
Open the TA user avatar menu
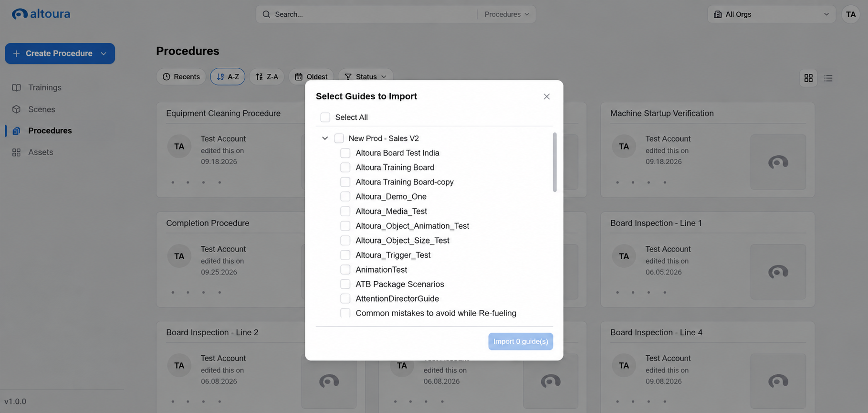pos(850,14)
